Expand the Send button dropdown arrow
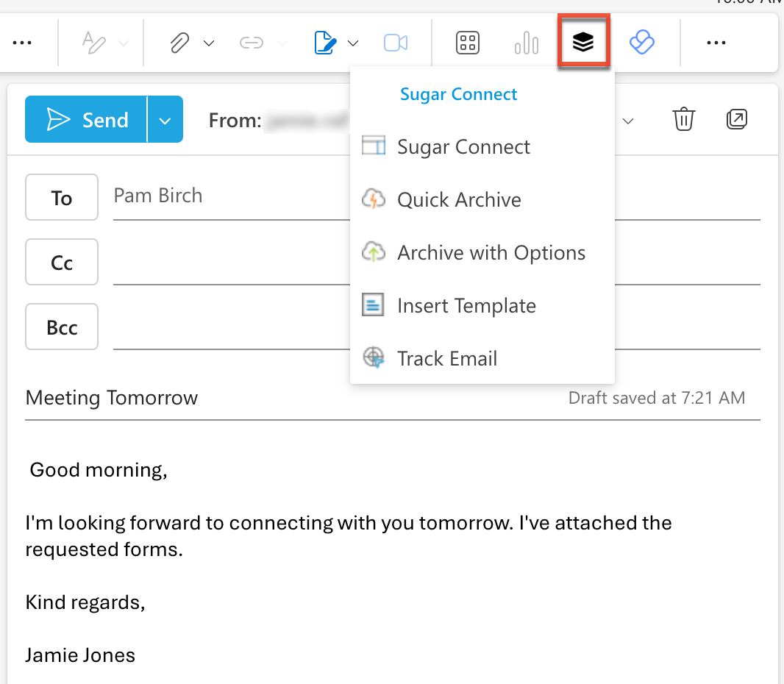 point(165,119)
